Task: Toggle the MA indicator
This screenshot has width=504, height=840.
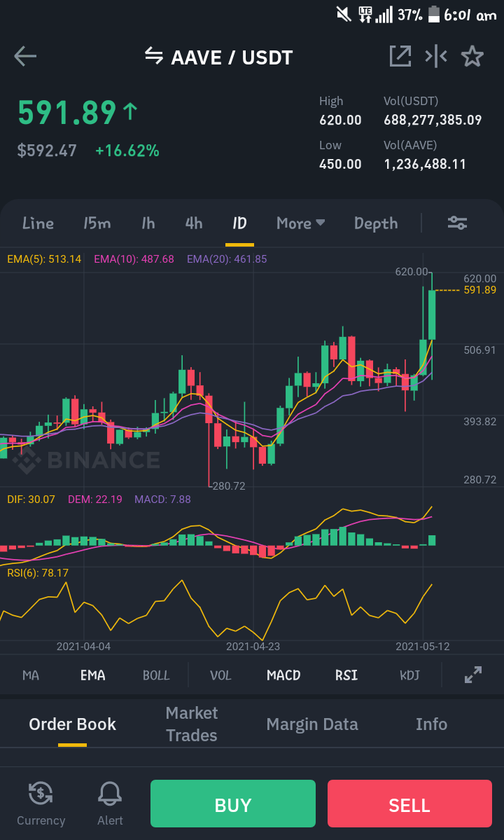Action: 31,675
